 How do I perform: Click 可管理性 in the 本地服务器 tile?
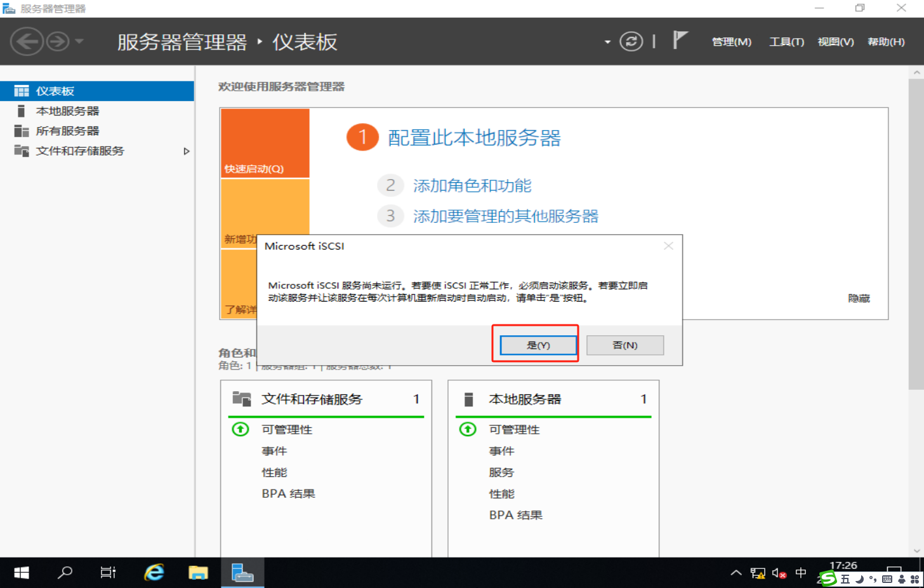click(514, 430)
